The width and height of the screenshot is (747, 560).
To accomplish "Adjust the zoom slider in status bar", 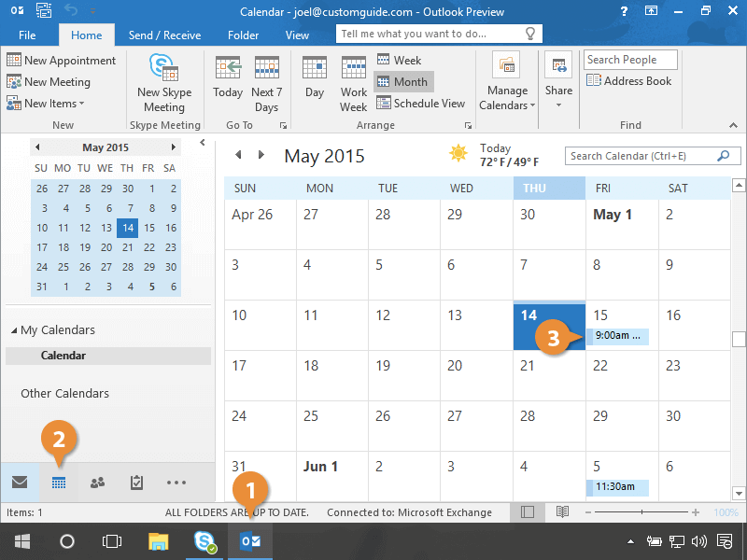I will (643, 512).
